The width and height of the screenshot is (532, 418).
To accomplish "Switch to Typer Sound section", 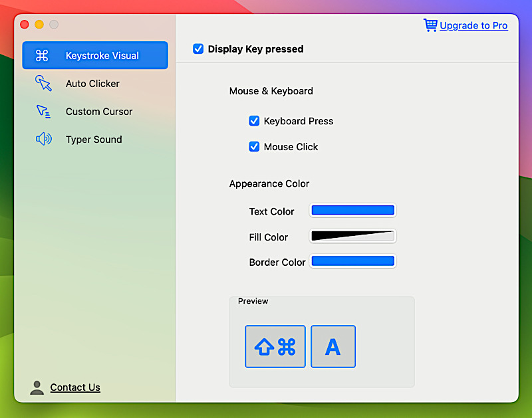I will pos(94,140).
